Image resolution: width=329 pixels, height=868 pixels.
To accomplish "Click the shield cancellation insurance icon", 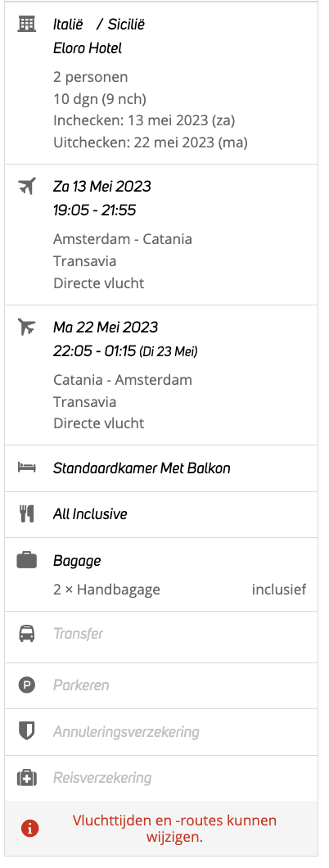I will point(26,731).
